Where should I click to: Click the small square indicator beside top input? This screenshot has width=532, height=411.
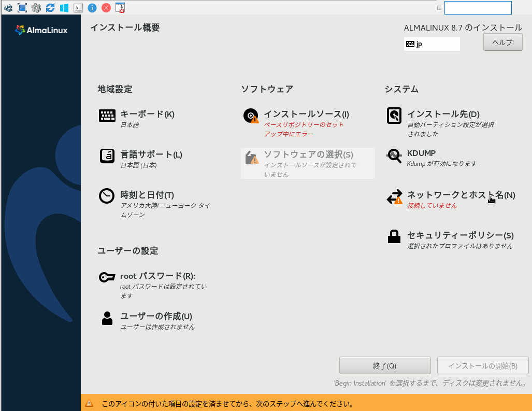439,8
